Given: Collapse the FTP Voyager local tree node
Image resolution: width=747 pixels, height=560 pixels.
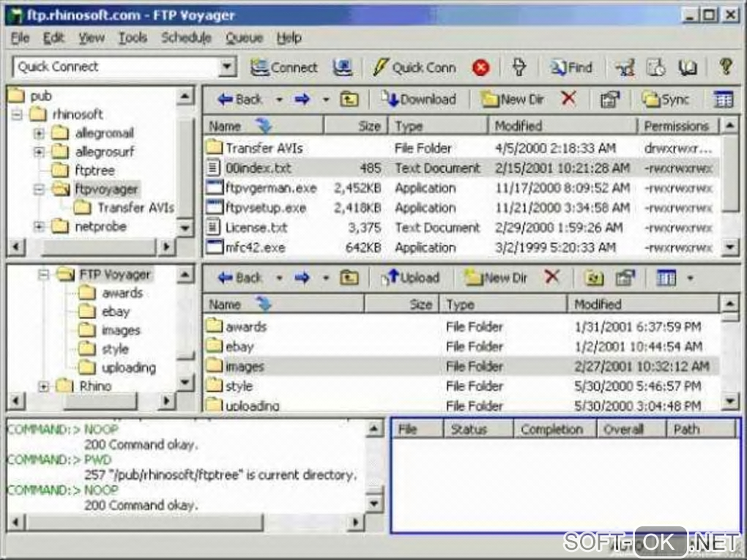Looking at the screenshot, I should pyautogui.click(x=43, y=275).
